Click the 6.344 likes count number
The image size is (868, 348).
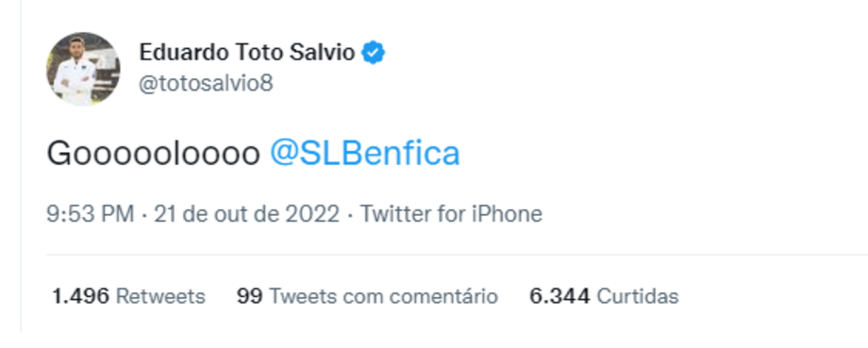click(x=559, y=296)
